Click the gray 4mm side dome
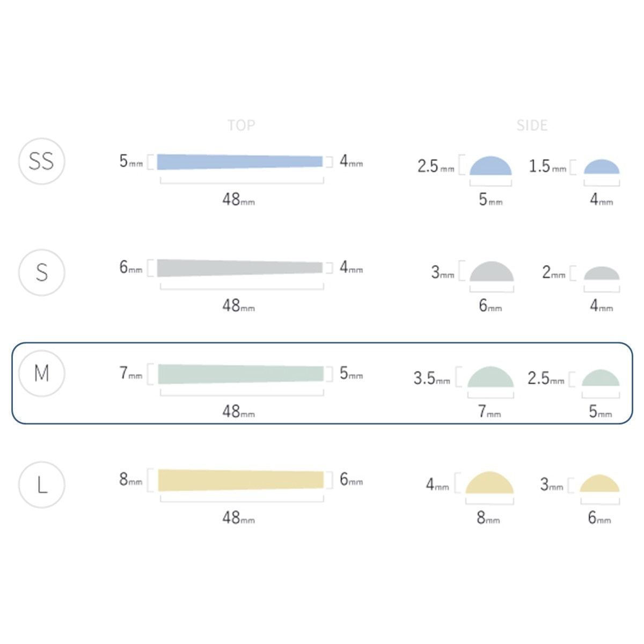644x644 pixels. click(602, 273)
